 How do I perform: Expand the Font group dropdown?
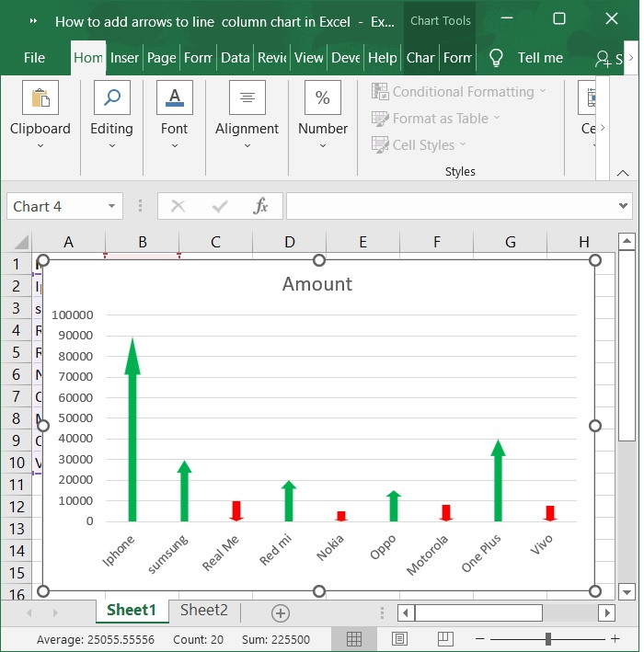pos(175,145)
